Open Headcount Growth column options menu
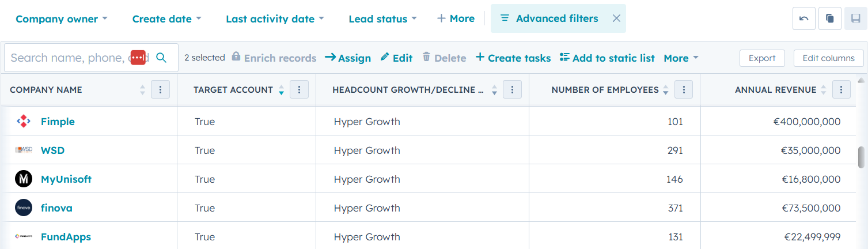Image resolution: width=868 pixels, height=249 pixels. pyautogui.click(x=512, y=89)
